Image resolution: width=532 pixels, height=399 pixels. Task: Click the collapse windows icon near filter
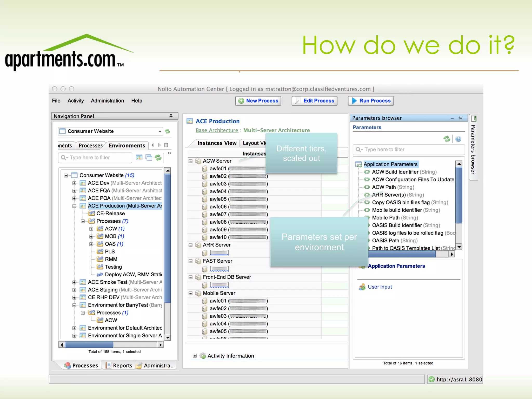(149, 157)
